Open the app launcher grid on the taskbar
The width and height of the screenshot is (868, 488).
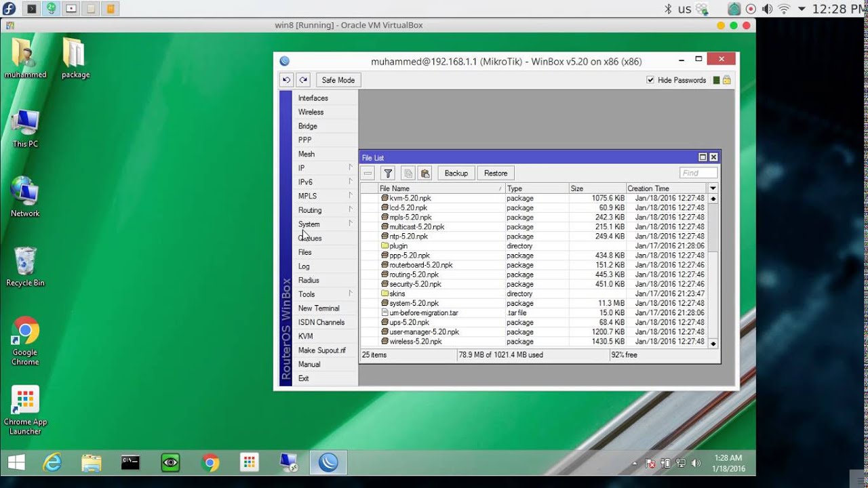pyautogui.click(x=250, y=463)
